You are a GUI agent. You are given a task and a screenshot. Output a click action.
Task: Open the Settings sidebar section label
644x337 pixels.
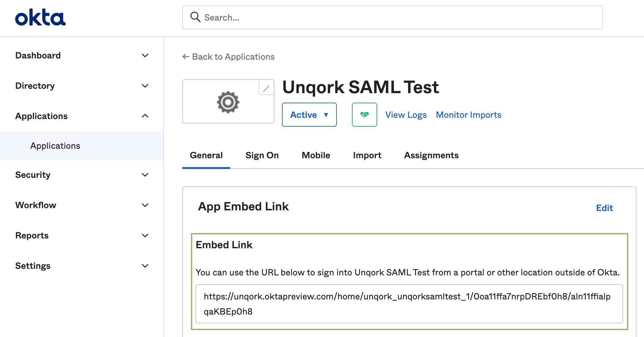tap(33, 266)
